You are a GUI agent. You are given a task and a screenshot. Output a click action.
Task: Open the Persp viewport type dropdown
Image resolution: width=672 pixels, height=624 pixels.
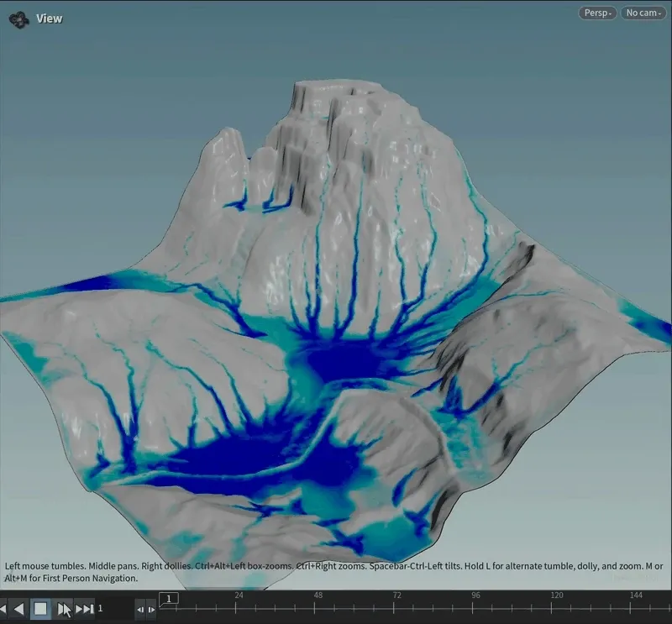coord(597,13)
